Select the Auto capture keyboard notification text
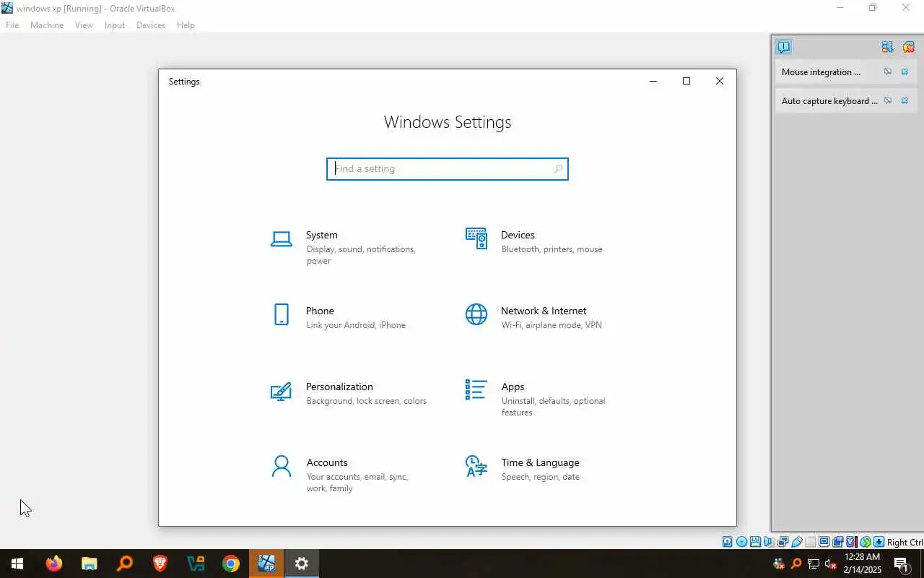 point(829,101)
